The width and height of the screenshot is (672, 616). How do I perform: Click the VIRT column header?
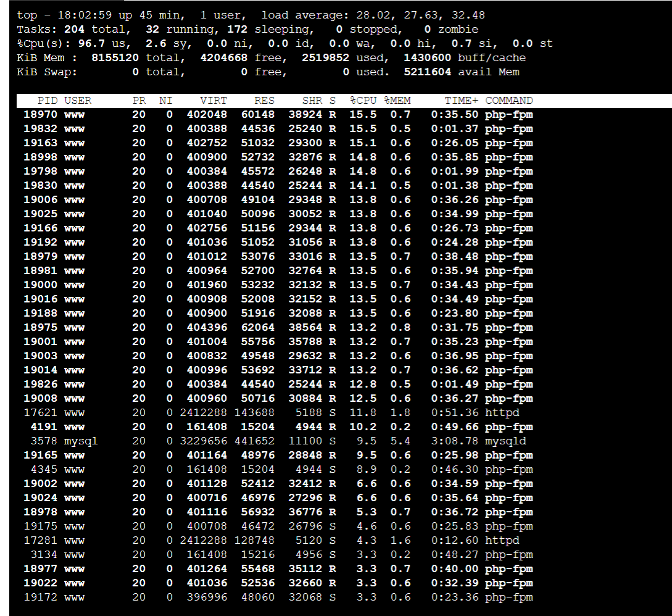[213, 101]
